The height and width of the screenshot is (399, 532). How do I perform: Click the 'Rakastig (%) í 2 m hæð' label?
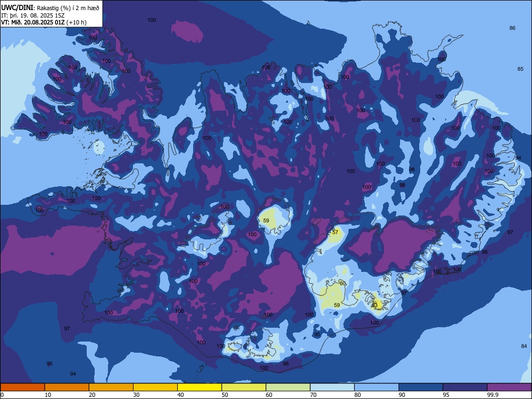tap(68, 8)
